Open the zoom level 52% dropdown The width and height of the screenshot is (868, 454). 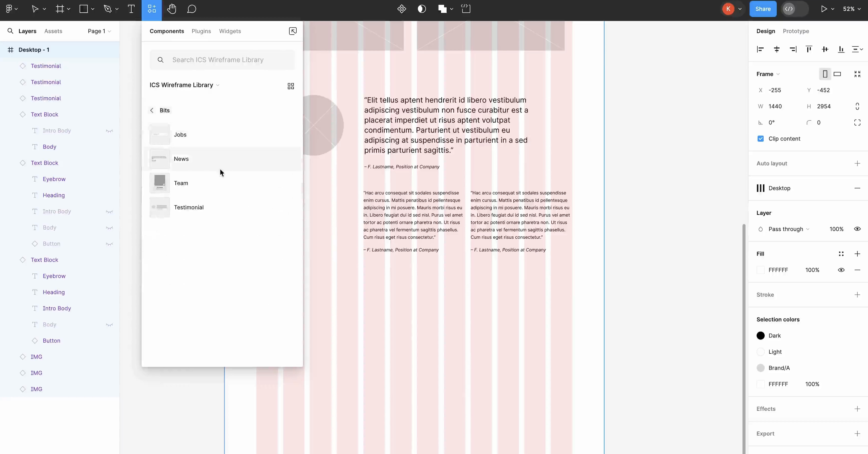851,9
